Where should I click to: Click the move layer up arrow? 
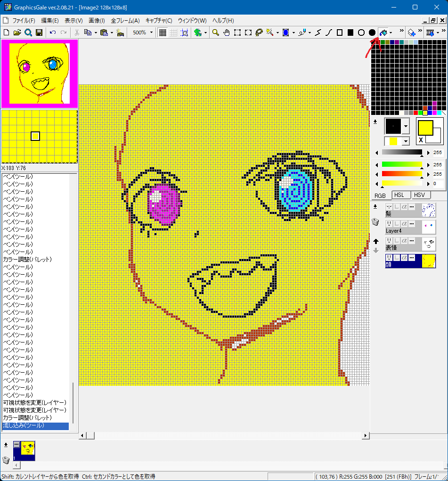(x=376, y=241)
